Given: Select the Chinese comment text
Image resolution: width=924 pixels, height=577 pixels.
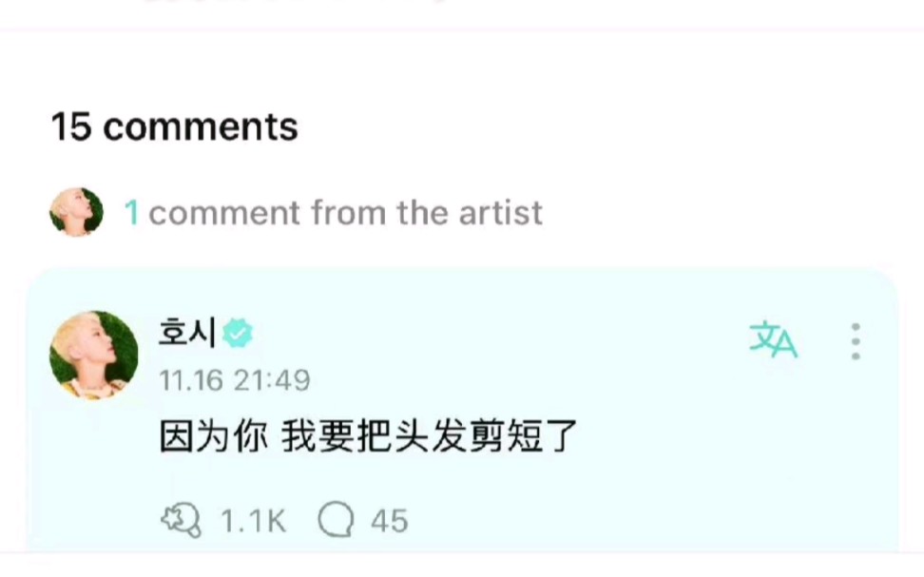Looking at the screenshot, I should (x=367, y=437).
